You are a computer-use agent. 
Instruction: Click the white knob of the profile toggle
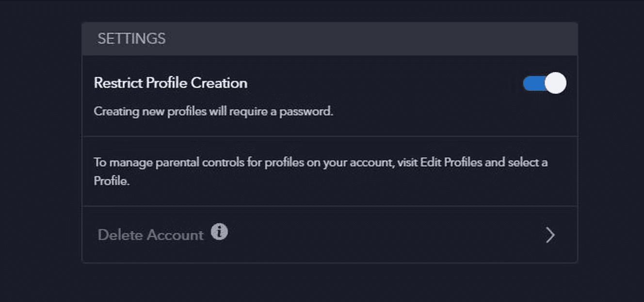(555, 83)
